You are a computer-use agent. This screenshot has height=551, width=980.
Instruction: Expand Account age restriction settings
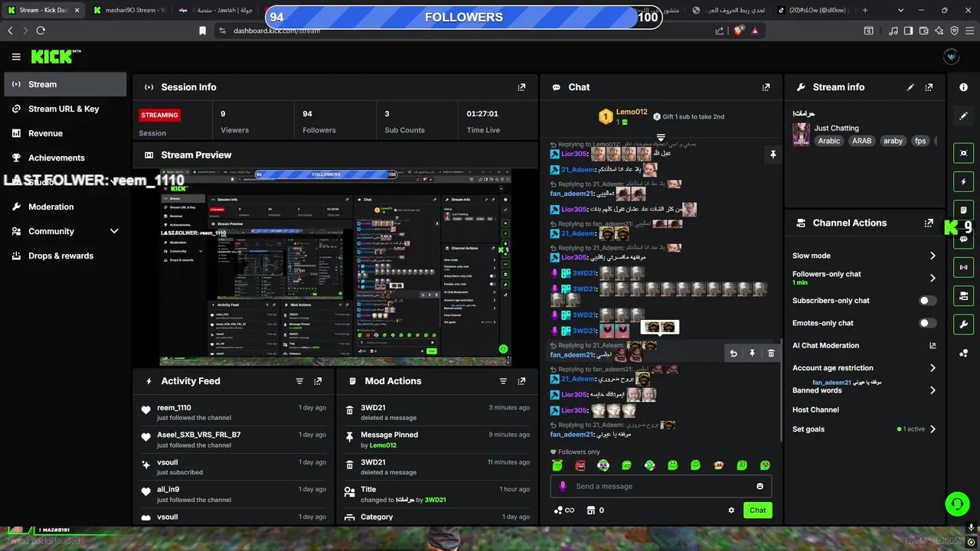click(x=933, y=368)
